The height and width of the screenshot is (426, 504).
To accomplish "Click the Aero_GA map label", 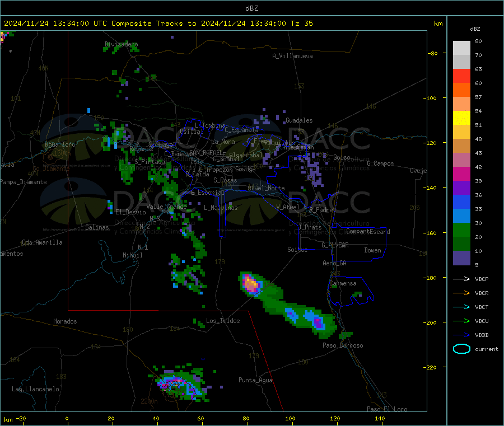I will [335, 263].
